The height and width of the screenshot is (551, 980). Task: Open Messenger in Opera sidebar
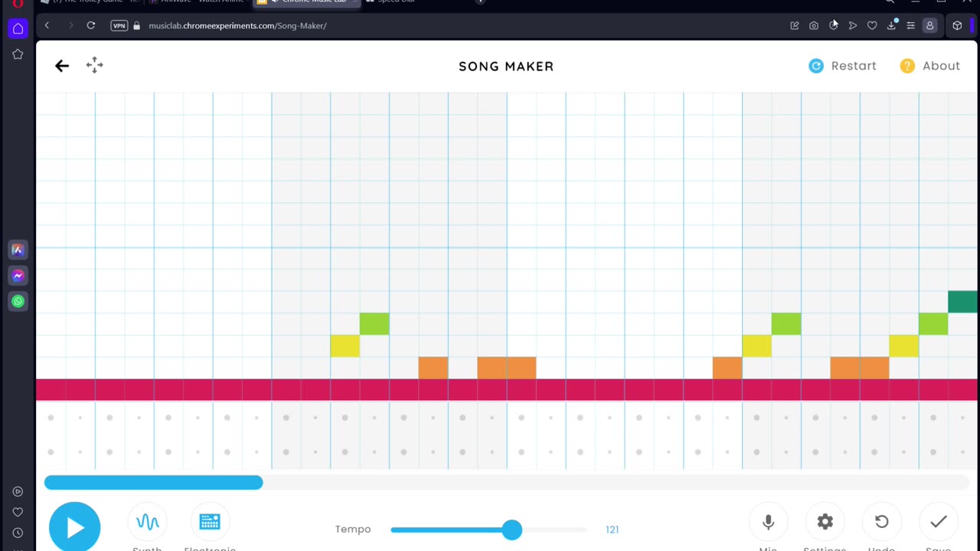pyautogui.click(x=18, y=275)
